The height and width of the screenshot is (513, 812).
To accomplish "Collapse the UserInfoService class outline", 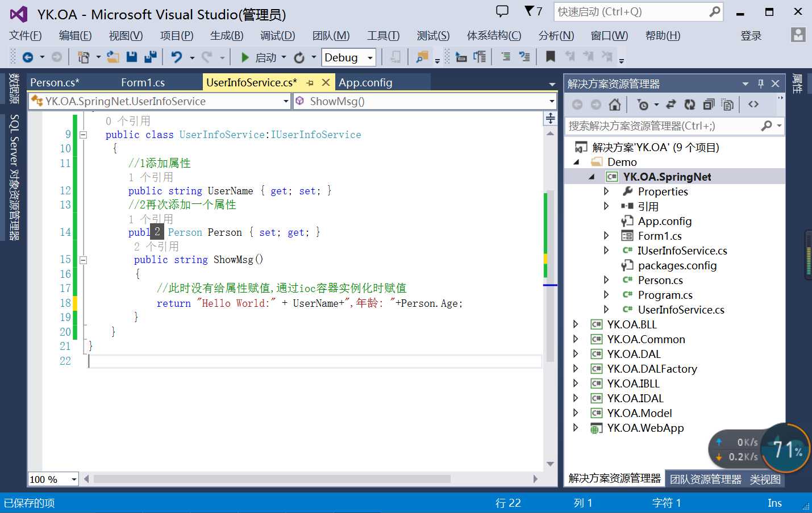I will point(84,135).
